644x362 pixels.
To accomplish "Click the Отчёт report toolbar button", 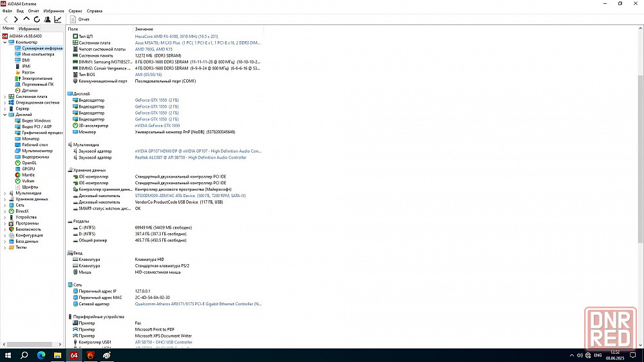I will 80,19.
